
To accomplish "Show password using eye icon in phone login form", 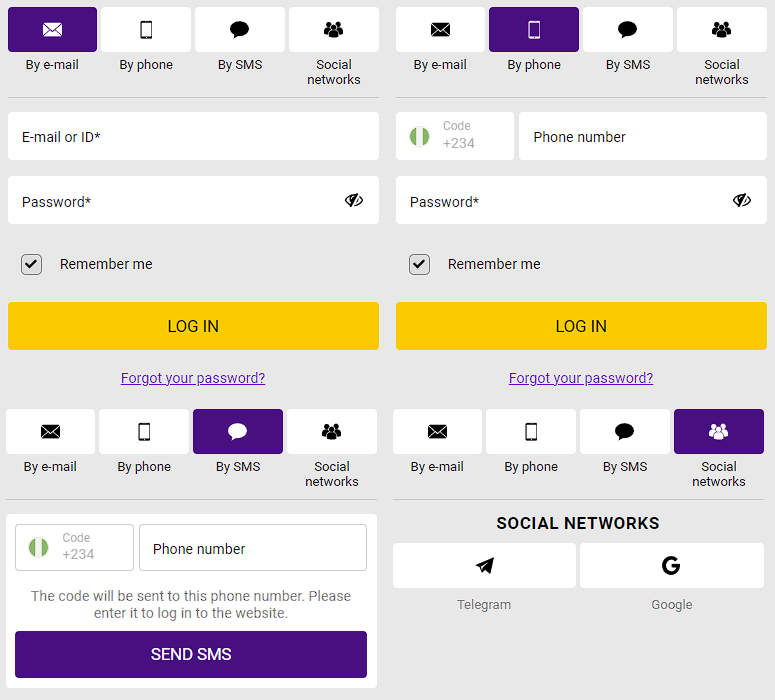I will [x=741, y=200].
